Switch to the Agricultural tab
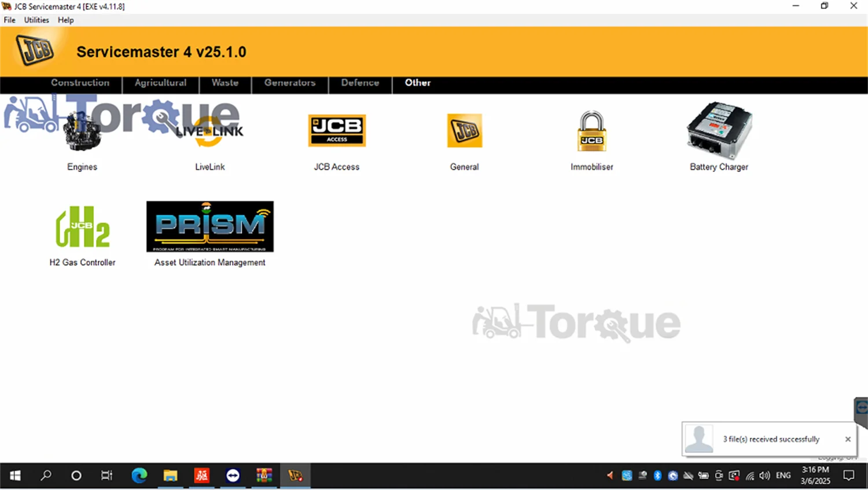 (x=160, y=83)
